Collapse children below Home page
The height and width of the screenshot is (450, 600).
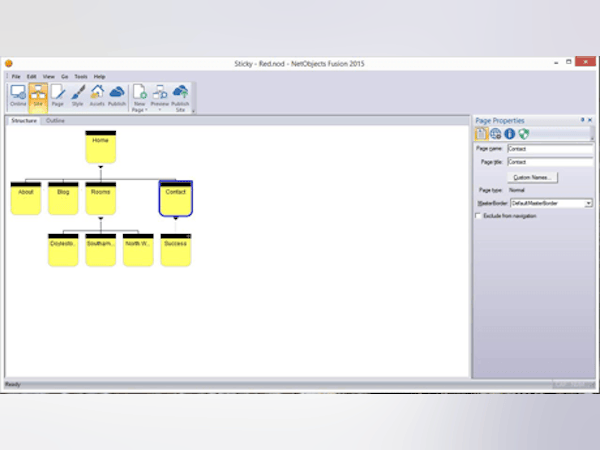pyautogui.click(x=101, y=167)
